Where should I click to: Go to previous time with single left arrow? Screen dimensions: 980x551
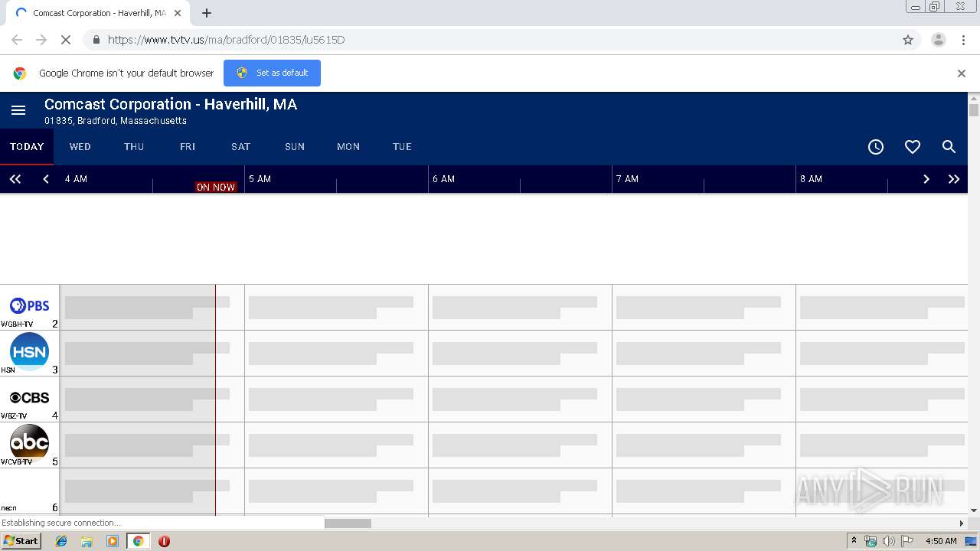pyautogui.click(x=46, y=179)
